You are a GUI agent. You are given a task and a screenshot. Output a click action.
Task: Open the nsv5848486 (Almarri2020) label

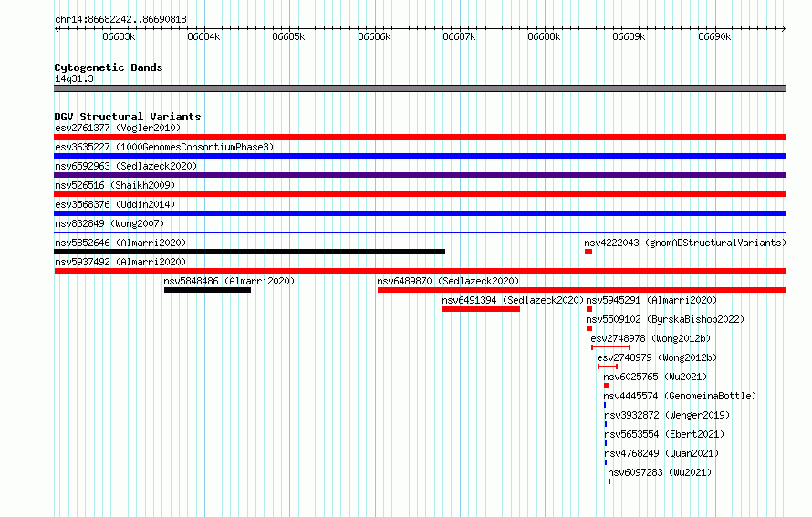click(229, 281)
